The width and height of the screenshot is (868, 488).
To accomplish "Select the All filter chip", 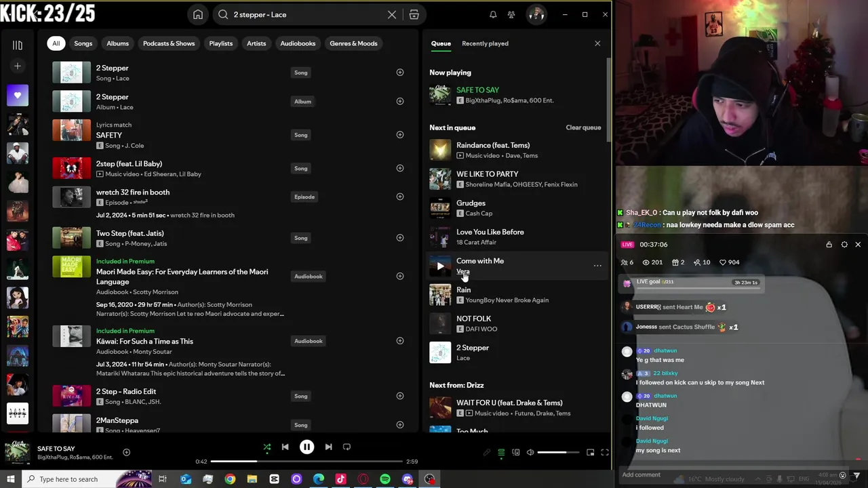I will pos(56,43).
